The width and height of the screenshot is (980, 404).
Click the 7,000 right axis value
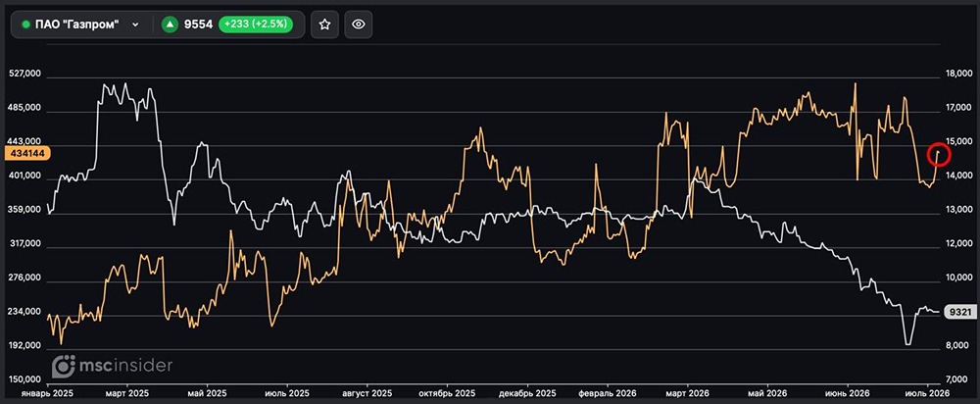coord(957,379)
